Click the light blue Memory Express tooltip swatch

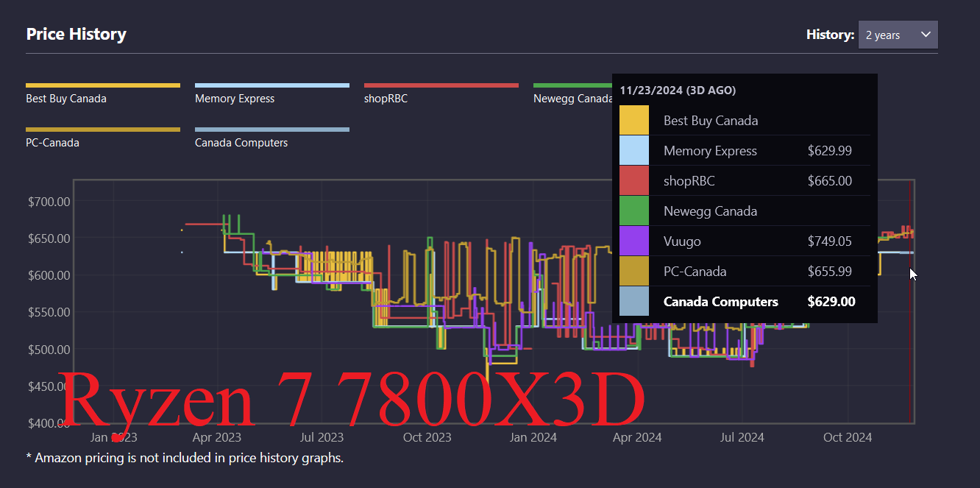pyautogui.click(x=634, y=150)
